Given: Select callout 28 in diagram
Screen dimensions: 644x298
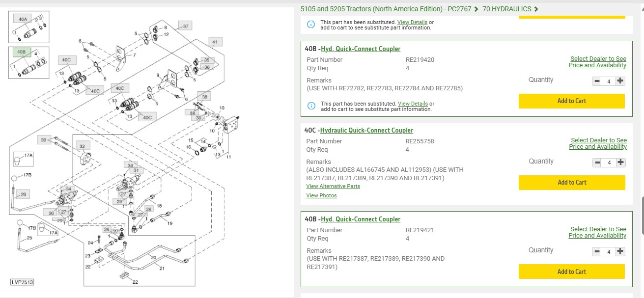Looking at the screenshot, I should click(23, 194).
